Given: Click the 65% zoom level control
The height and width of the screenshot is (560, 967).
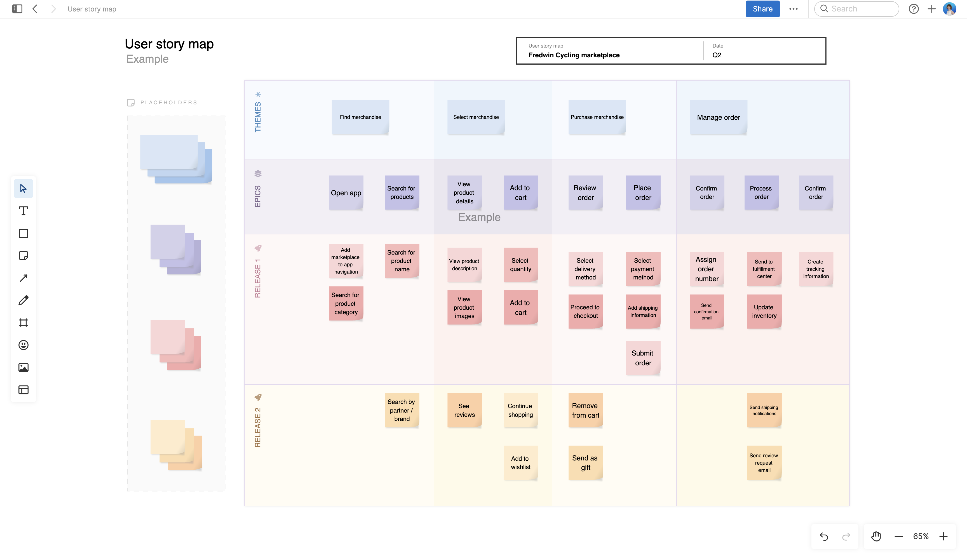Looking at the screenshot, I should tap(920, 536).
